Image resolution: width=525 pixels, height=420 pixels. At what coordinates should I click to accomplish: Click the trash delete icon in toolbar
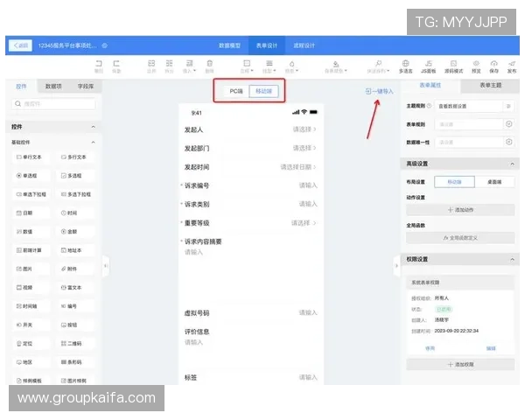tap(210, 64)
